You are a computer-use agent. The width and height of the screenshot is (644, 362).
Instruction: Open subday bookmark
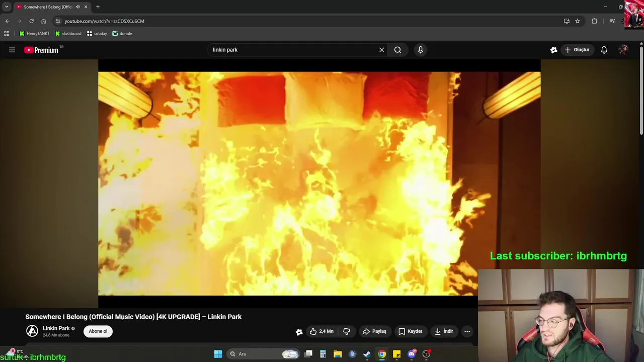coord(97,34)
